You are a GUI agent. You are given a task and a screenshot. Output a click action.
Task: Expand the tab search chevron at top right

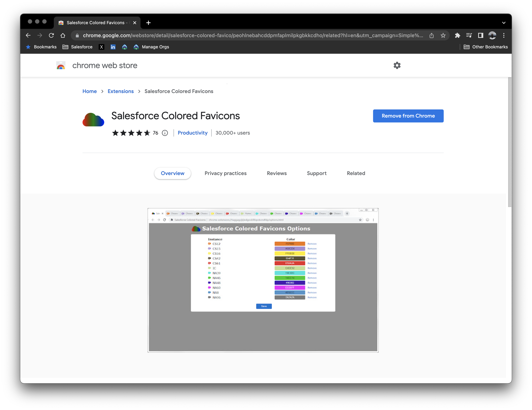click(x=504, y=23)
